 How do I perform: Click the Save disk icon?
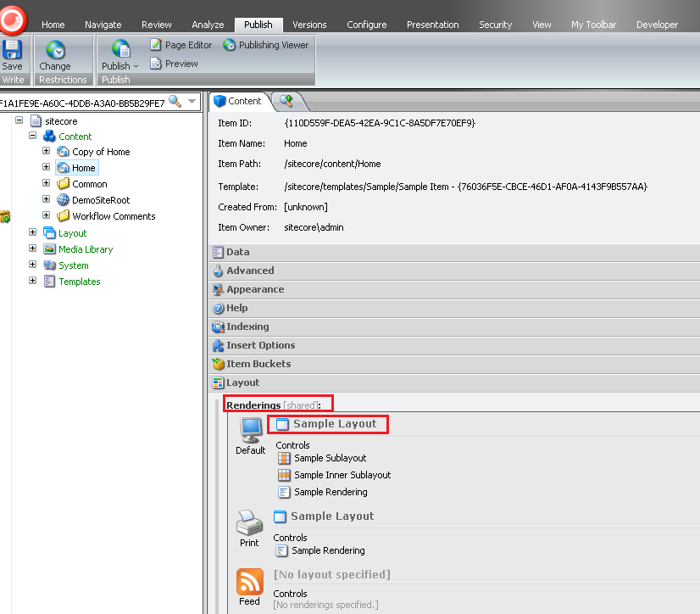coord(12,49)
